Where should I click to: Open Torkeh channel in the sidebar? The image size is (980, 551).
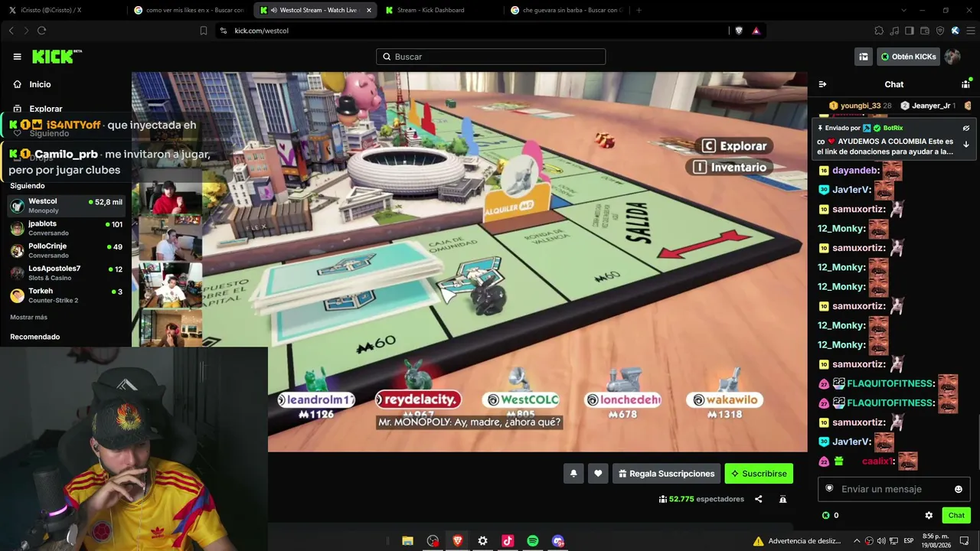pos(66,295)
